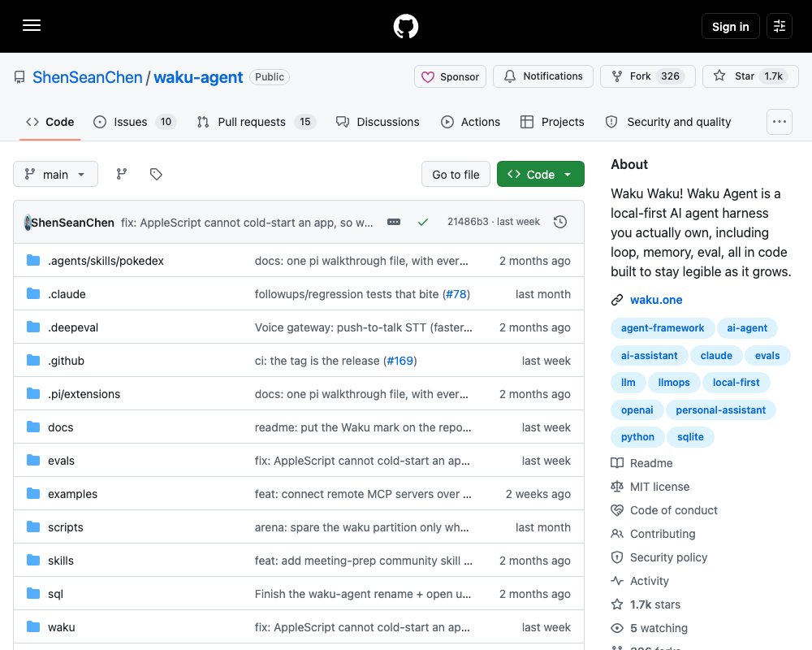Open the waku folder
Screen dimensions: 812x650
(61, 627)
